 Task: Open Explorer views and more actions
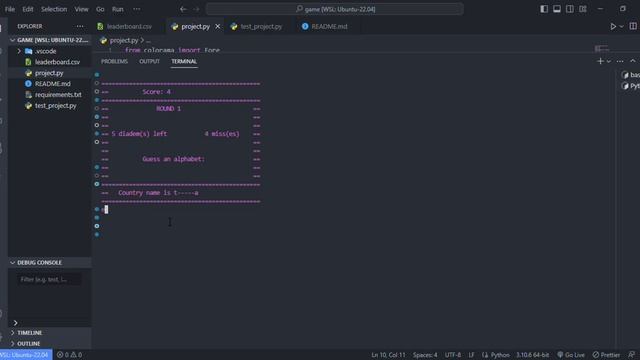coord(80,27)
